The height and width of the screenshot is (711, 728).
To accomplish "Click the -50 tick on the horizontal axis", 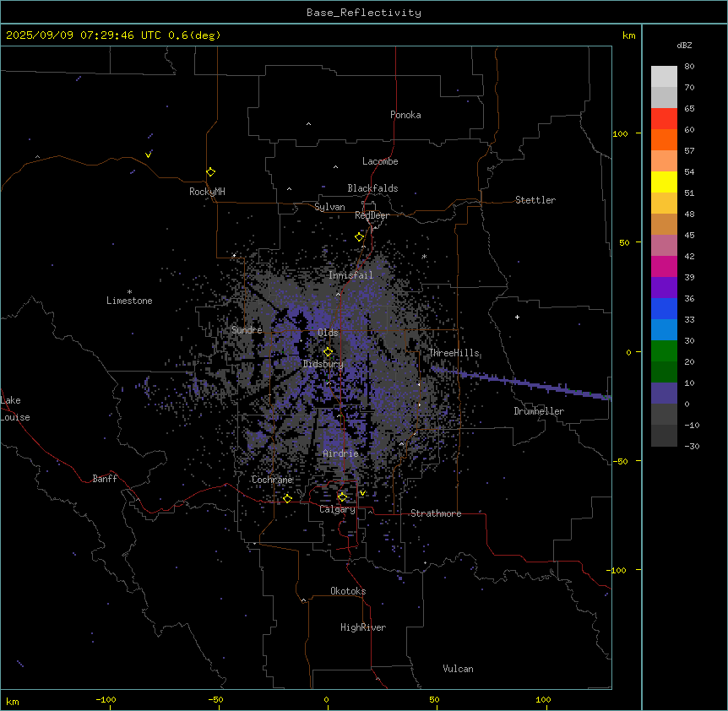I will (215, 700).
